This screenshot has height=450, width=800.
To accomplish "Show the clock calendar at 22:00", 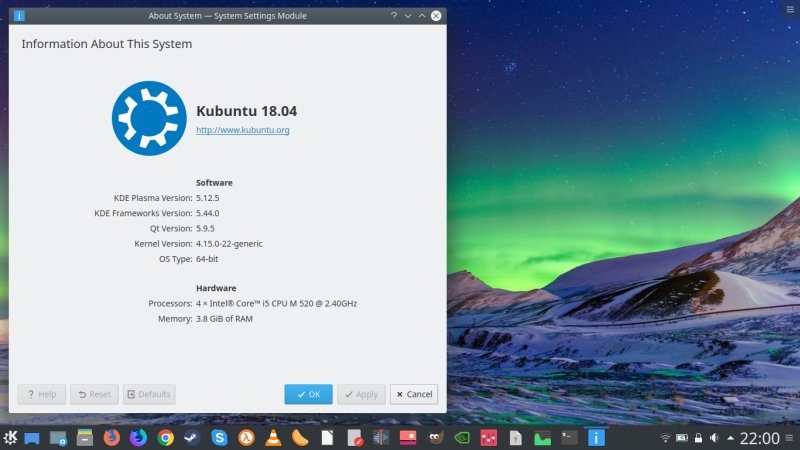I will coord(759,438).
